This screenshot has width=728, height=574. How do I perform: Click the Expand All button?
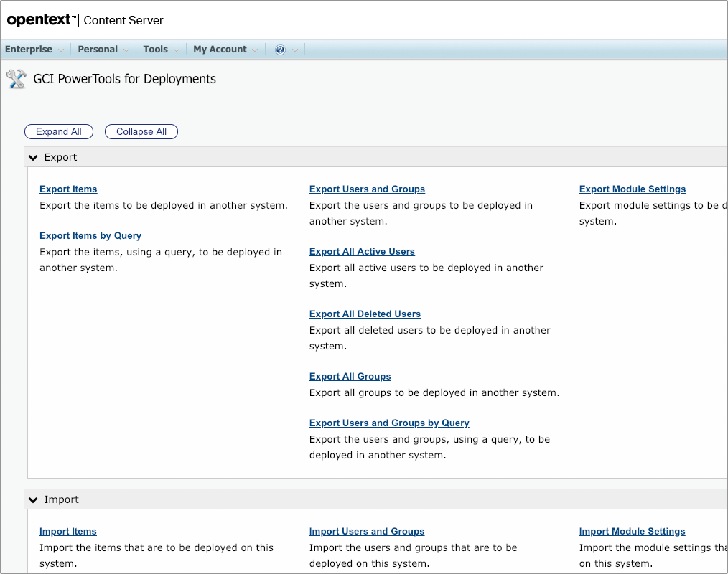pos(59,132)
